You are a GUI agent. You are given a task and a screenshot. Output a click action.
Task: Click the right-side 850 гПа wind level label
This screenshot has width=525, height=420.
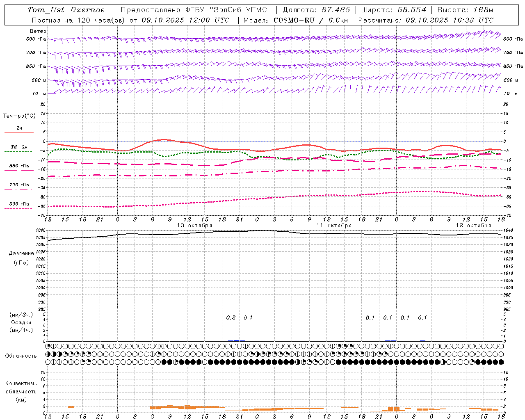click(513, 66)
